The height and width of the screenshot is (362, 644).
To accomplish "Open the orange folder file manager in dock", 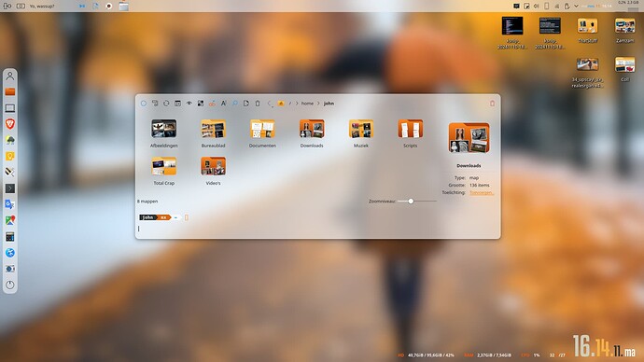I will (10, 91).
